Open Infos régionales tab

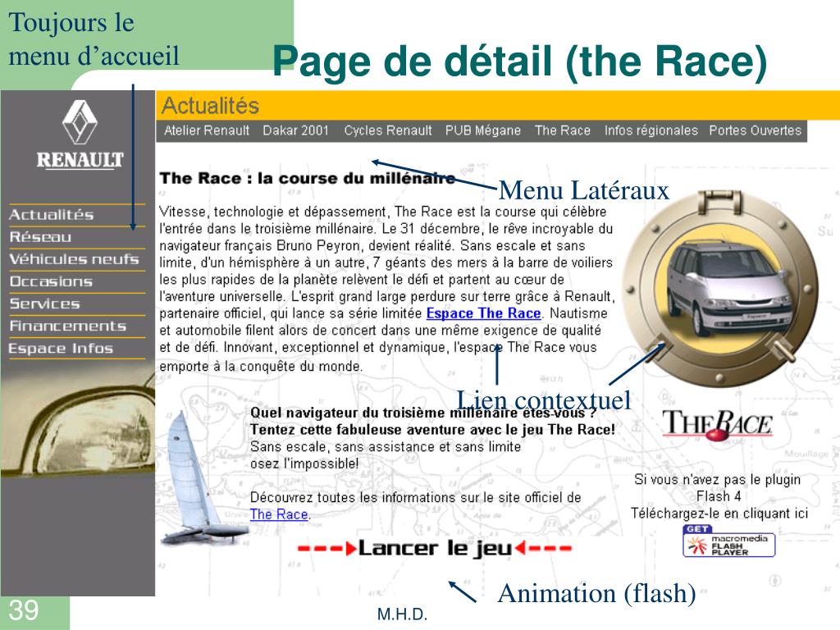pyautogui.click(x=651, y=130)
